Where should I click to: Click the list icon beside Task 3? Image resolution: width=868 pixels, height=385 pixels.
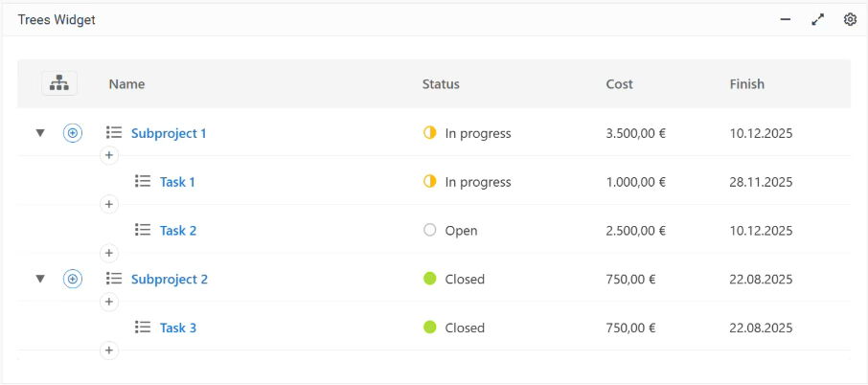point(143,328)
